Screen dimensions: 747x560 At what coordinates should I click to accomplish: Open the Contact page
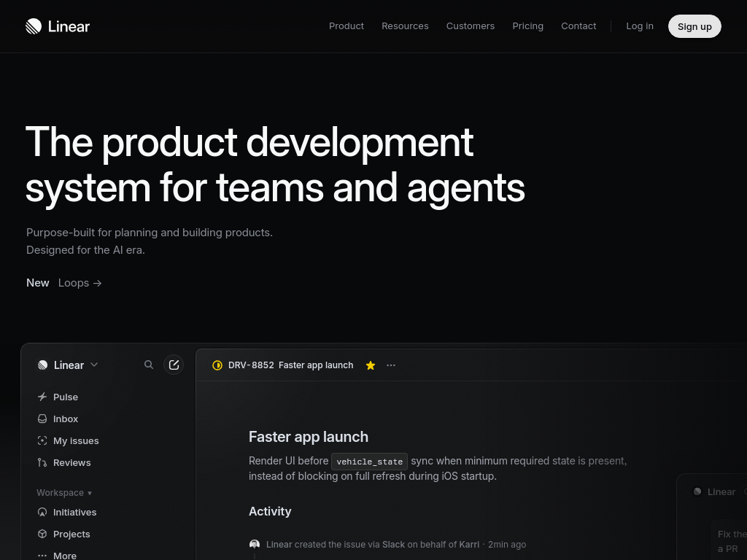click(578, 26)
